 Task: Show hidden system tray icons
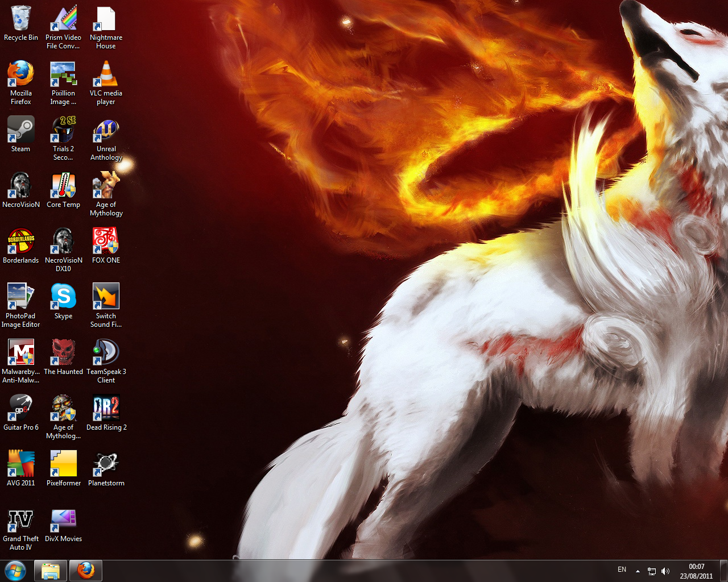point(638,571)
